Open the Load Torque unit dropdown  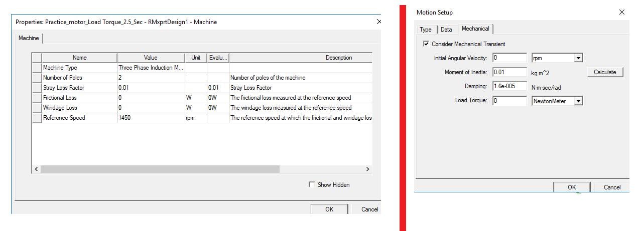tap(578, 101)
